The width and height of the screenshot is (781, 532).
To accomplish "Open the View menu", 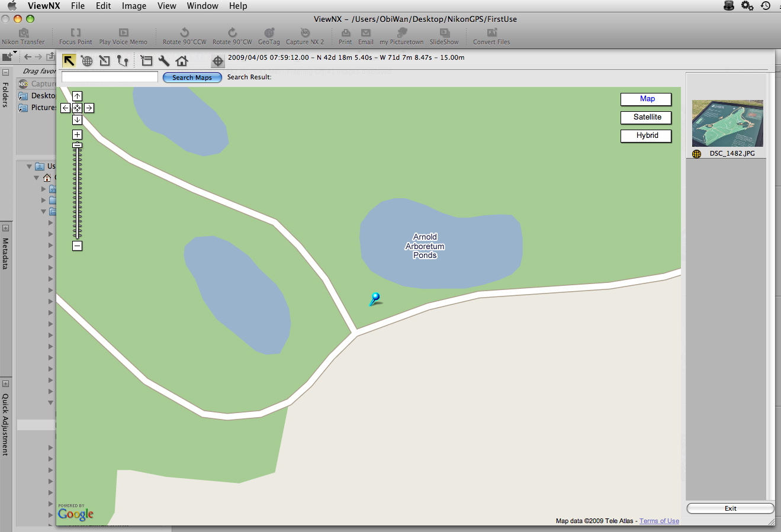I will point(167,6).
